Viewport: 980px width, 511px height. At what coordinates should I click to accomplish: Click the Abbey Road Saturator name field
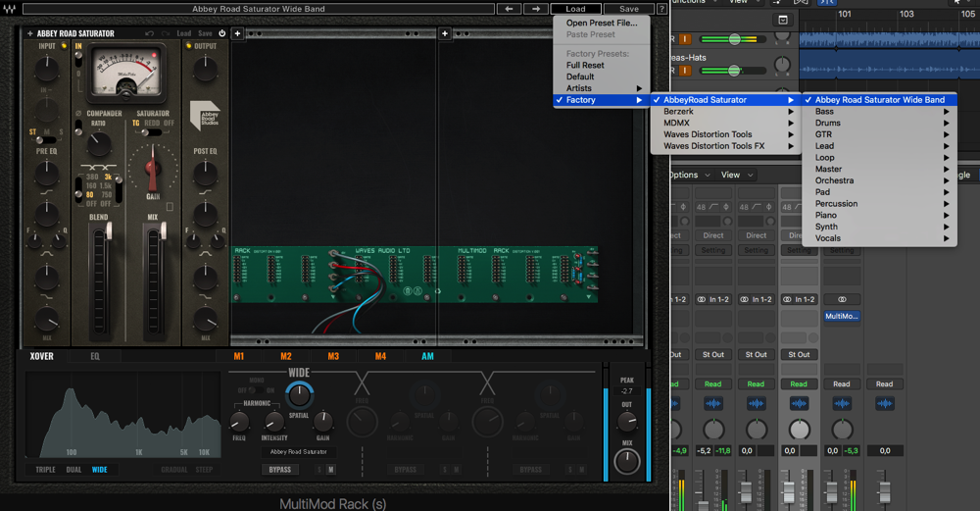pos(299,452)
